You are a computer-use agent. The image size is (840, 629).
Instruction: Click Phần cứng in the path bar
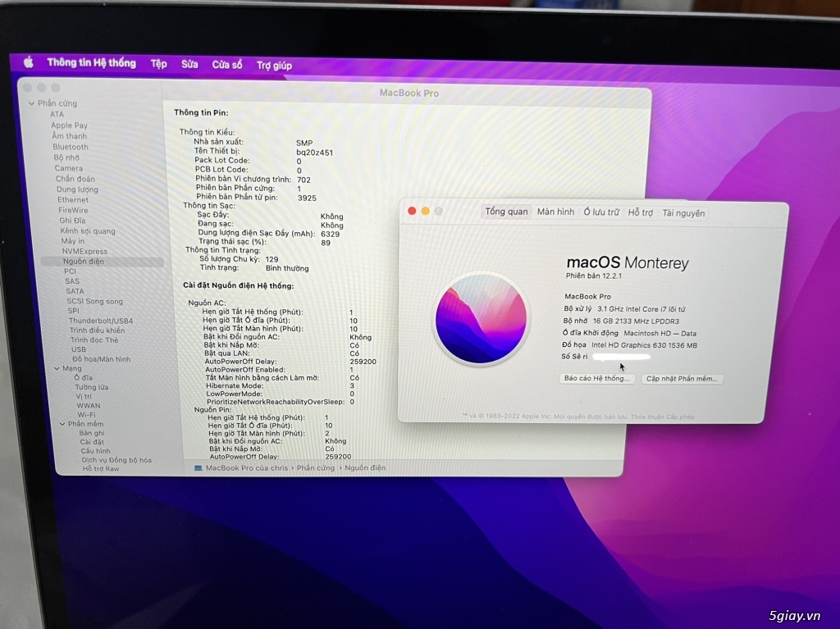316,467
